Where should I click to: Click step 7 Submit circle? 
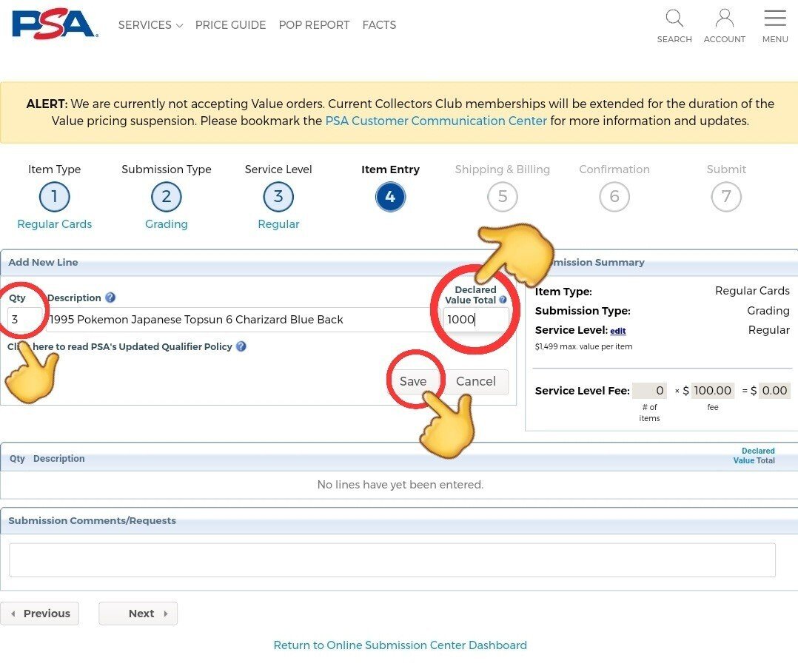tap(726, 197)
